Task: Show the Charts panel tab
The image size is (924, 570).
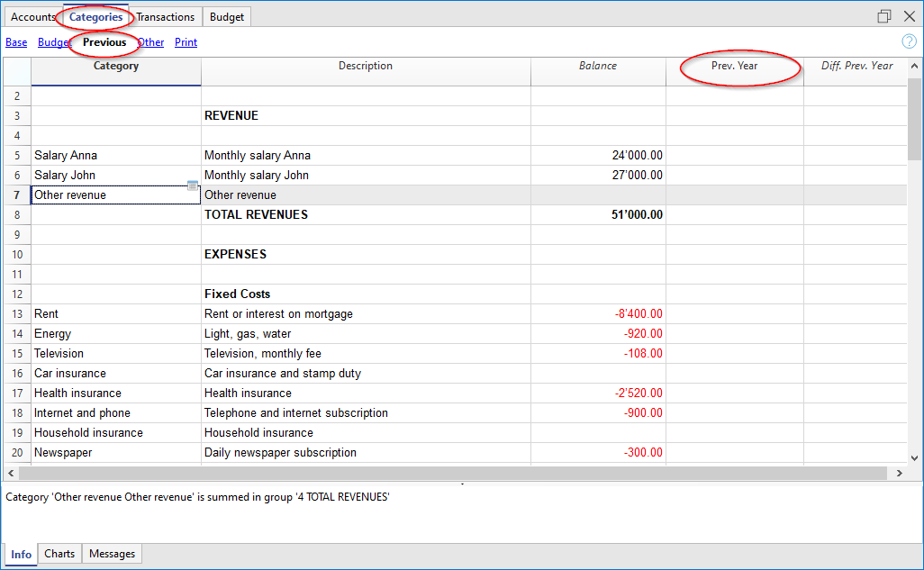Action: 59,554
